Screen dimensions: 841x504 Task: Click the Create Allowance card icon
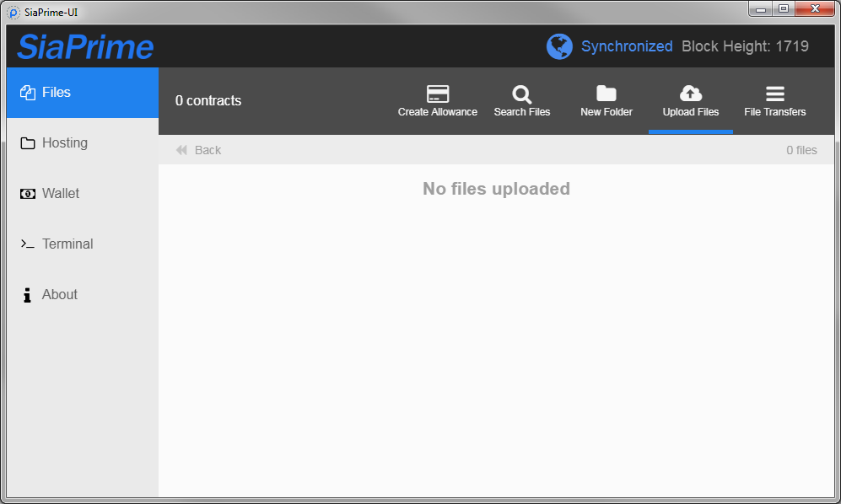coord(437,94)
